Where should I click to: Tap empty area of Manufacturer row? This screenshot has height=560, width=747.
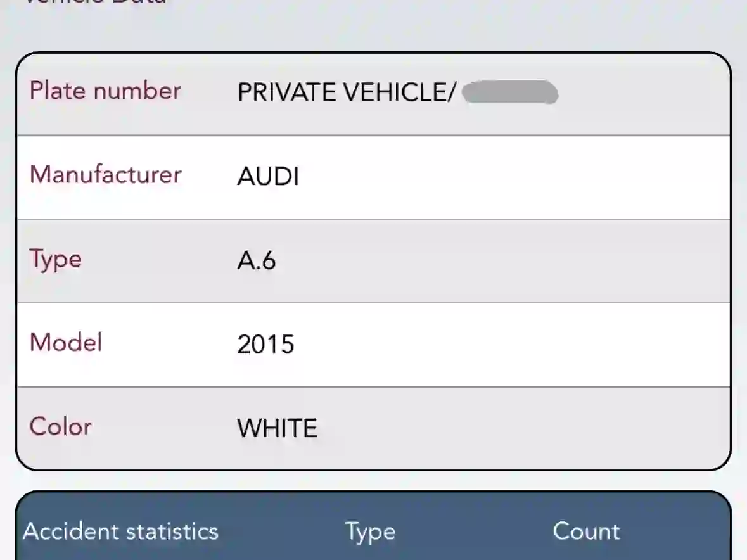click(514, 177)
